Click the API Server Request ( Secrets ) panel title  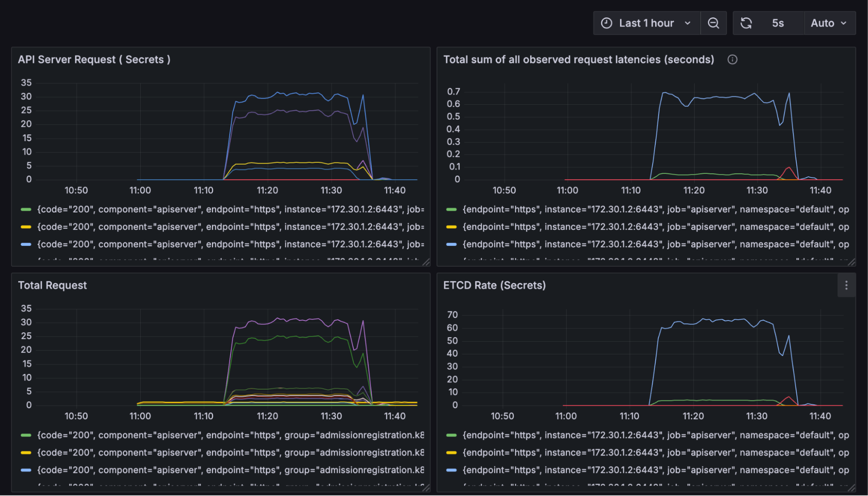click(94, 60)
